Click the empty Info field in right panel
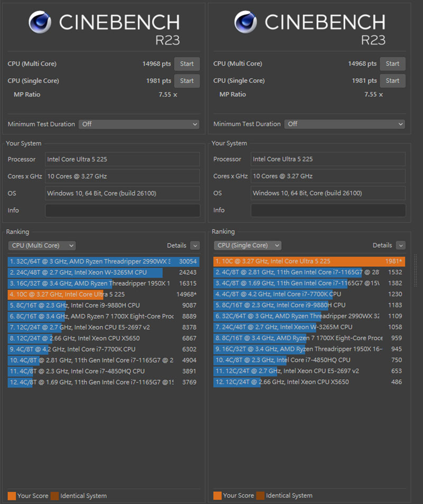Viewport: 423px width, 504px height. [328, 210]
